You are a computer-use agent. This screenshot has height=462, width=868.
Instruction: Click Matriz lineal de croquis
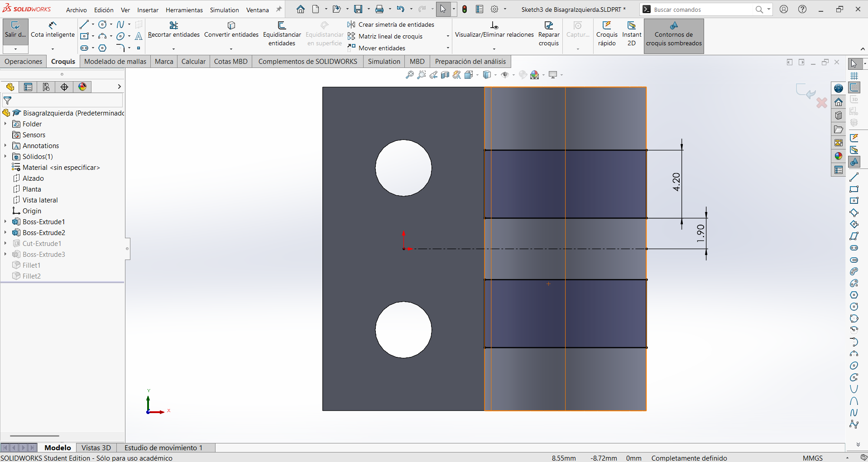(385, 36)
